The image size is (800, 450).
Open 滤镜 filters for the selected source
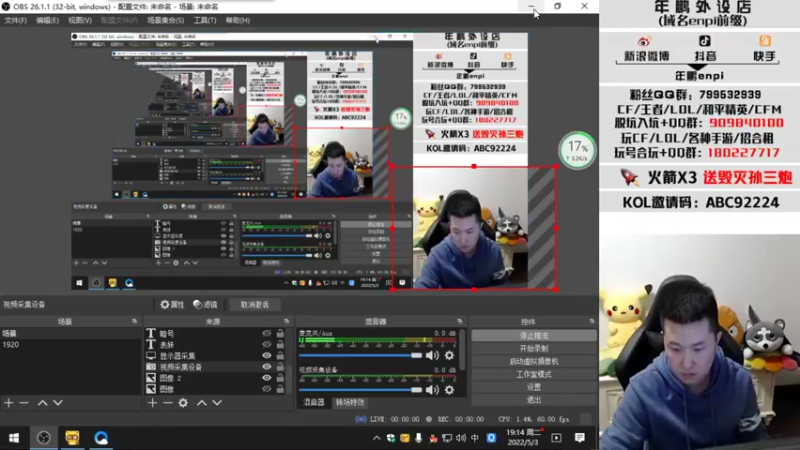(x=205, y=305)
